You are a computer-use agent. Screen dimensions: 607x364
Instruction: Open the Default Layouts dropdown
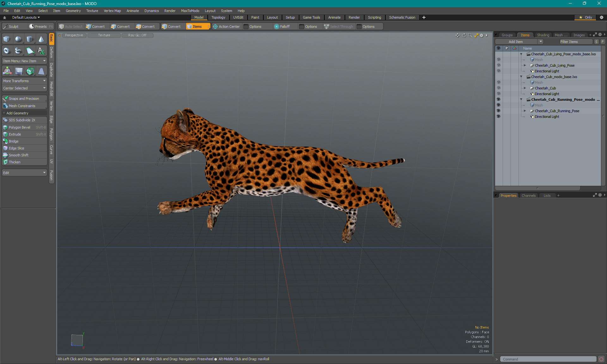[x=26, y=17]
